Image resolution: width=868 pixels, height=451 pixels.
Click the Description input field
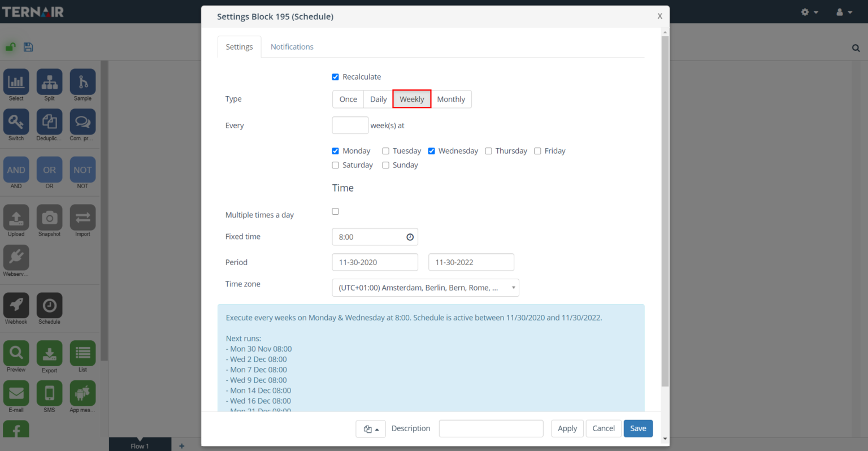pos(491,428)
